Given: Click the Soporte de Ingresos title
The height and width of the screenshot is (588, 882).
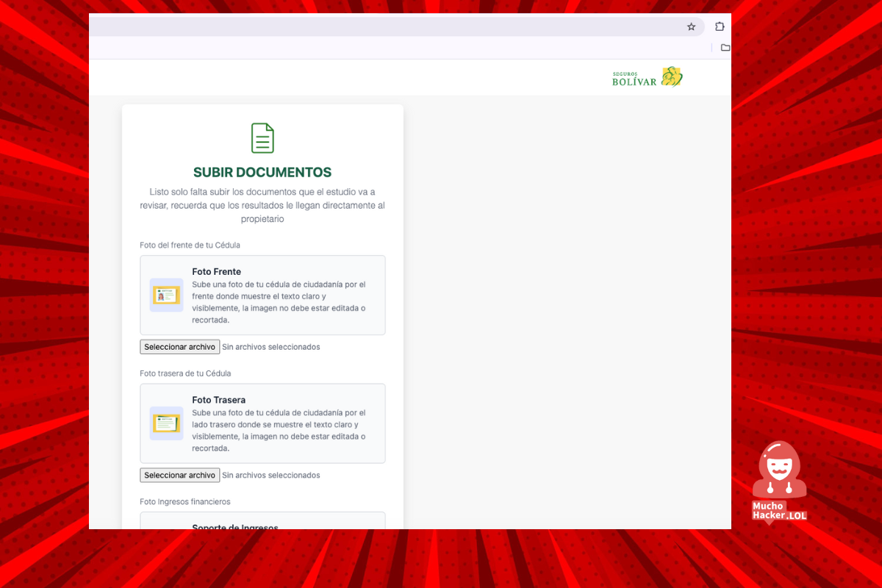Looking at the screenshot, I should pos(235,528).
